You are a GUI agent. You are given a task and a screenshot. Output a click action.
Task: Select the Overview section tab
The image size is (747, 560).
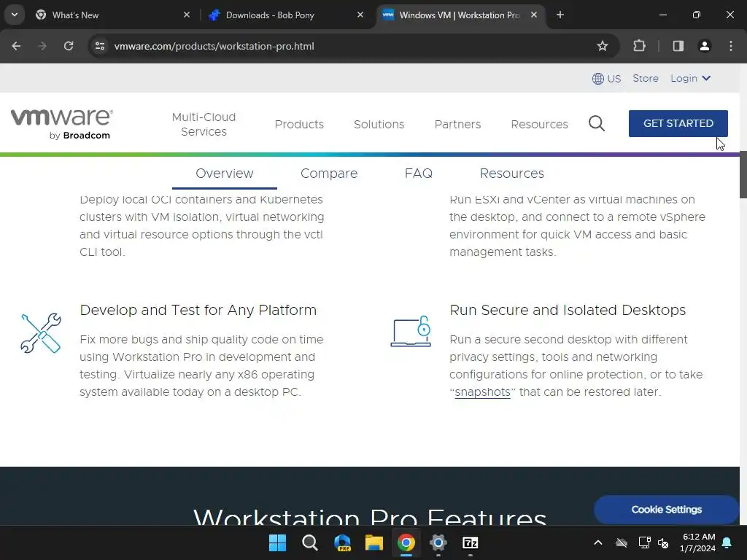coord(225,174)
